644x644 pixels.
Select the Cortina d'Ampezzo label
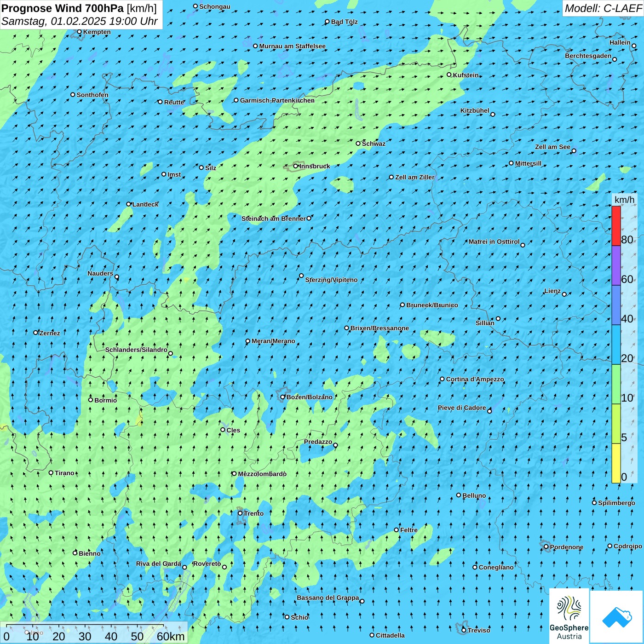(475, 379)
